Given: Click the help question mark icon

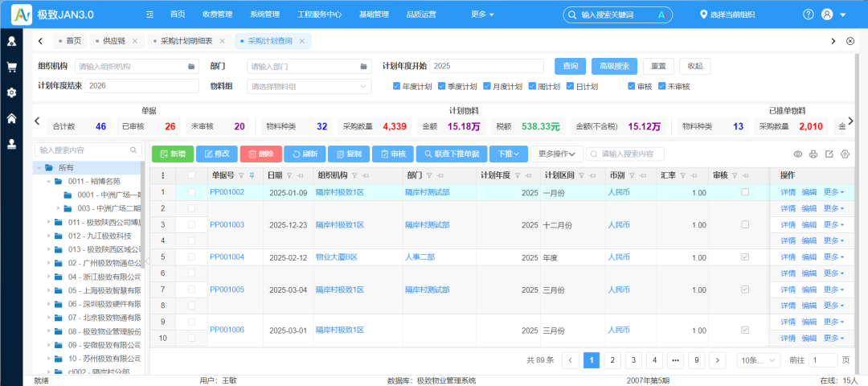Looking at the screenshot, I should 809,15.
